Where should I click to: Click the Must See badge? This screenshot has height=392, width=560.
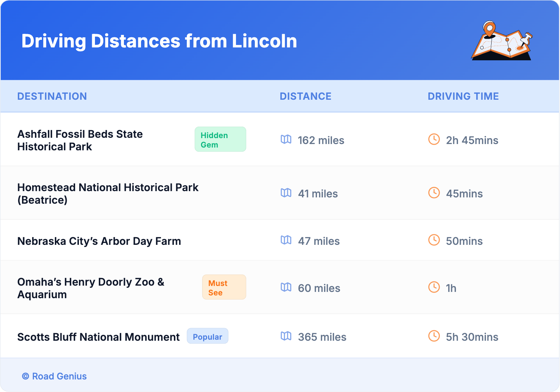(x=224, y=287)
